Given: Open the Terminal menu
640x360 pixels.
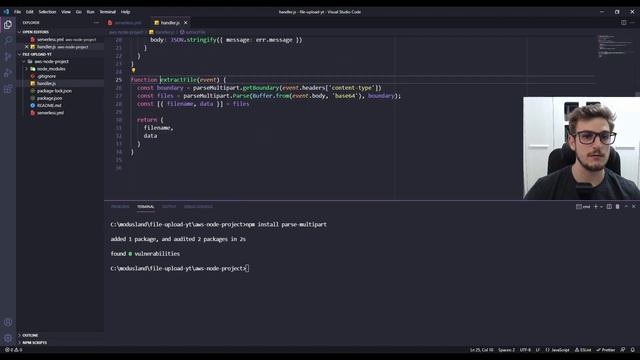Looking at the screenshot, I should tap(108, 12).
